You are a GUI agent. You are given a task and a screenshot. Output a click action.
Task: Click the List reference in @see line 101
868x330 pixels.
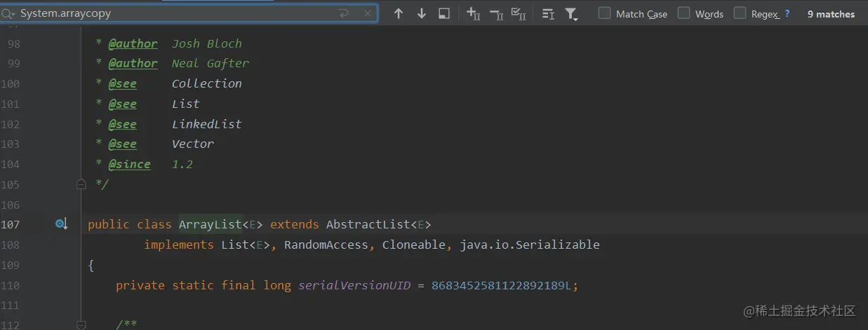point(186,104)
